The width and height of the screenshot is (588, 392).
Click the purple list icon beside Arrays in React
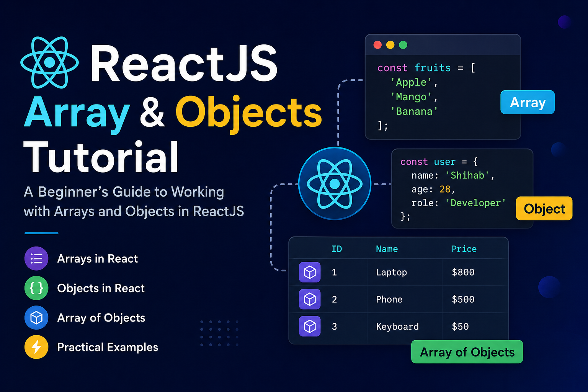pos(36,259)
